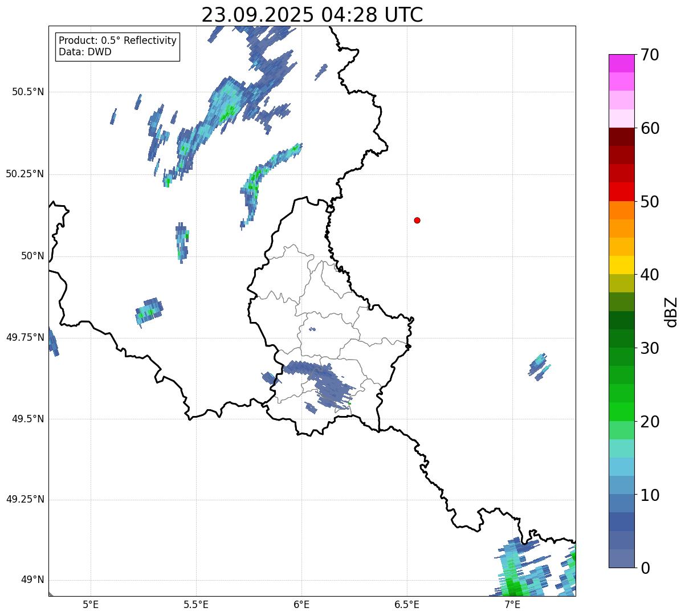Image resolution: width=685 pixels, height=616 pixels.
Task: Click the colorbar tick label '40'
Action: pos(650,275)
